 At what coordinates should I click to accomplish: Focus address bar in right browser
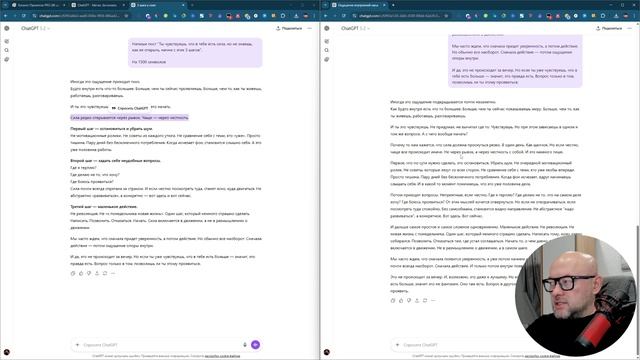click(400, 16)
